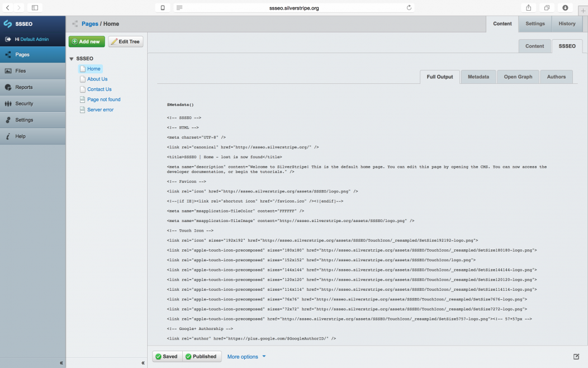
Task: Click the Published button
Action: [201, 356]
